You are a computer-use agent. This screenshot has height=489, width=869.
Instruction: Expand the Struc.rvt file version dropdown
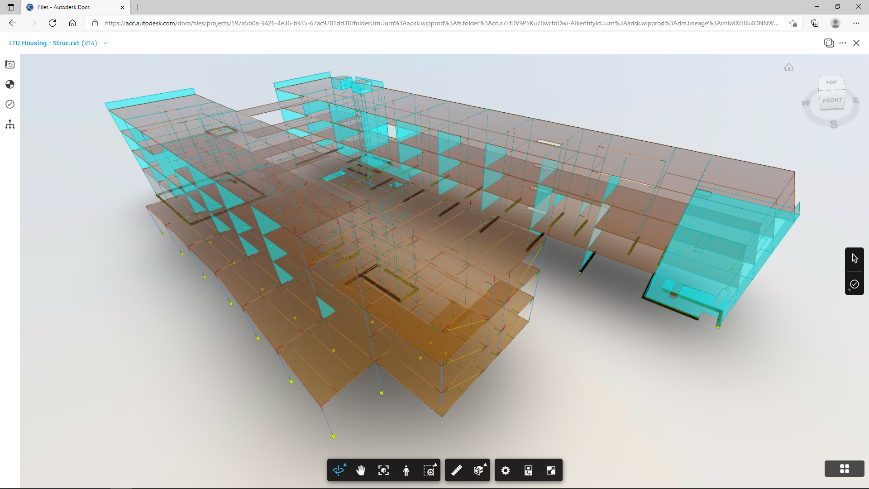pos(105,43)
